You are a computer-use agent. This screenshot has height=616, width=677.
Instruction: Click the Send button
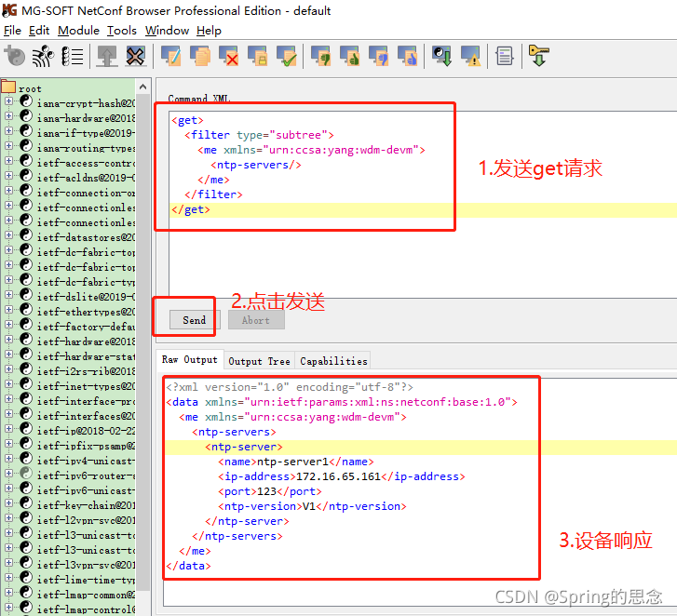(195, 320)
